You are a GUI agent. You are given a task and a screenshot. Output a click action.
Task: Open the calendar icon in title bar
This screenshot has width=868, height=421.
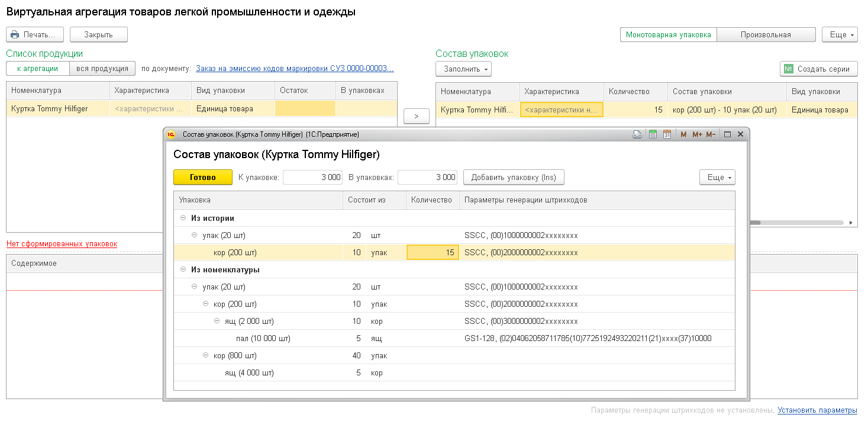pos(667,134)
